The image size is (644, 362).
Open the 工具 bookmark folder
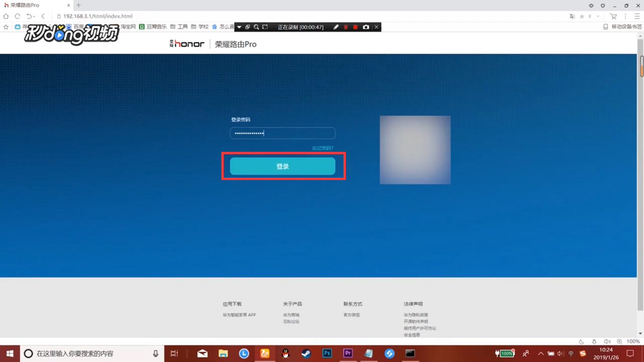[179, 27]
